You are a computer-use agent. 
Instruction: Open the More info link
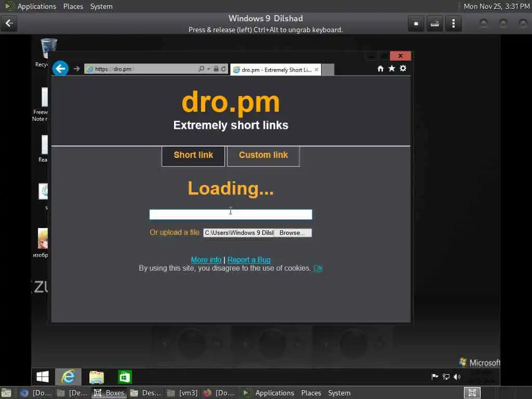[206, 260]
